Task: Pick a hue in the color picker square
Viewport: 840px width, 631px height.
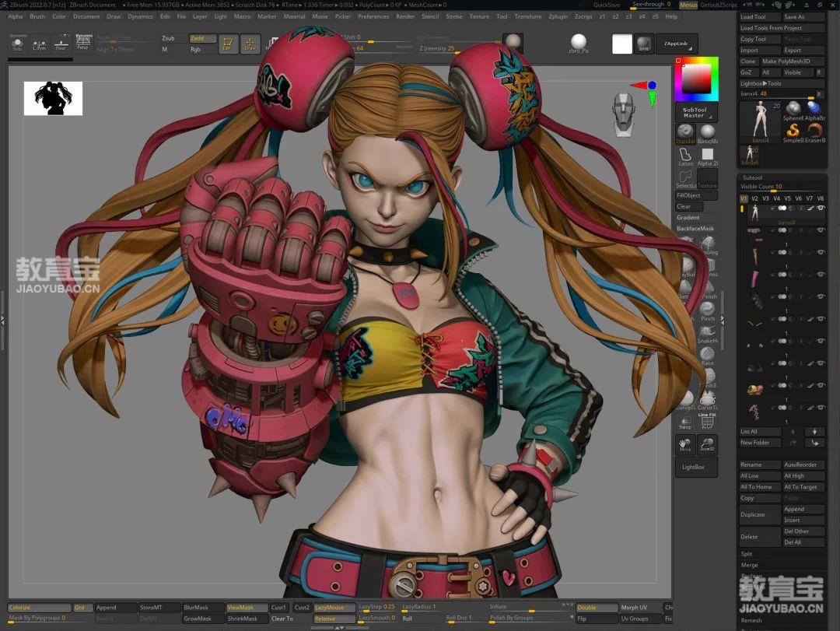Action: click(x=696, y=79)
